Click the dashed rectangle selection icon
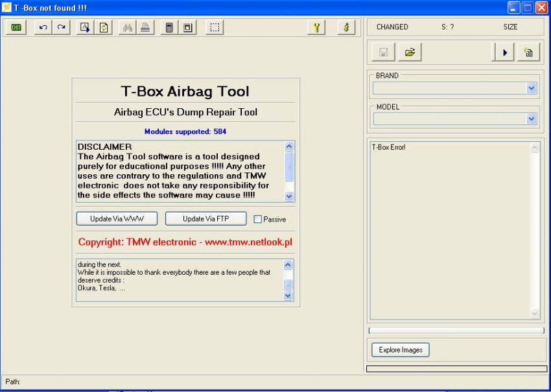Image resolution: width=551 pixels, height=392 pixels. (215, 27)
